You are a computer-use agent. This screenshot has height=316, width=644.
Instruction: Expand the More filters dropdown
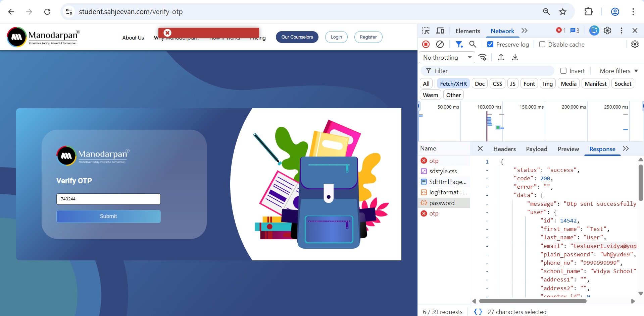[618, 71]
